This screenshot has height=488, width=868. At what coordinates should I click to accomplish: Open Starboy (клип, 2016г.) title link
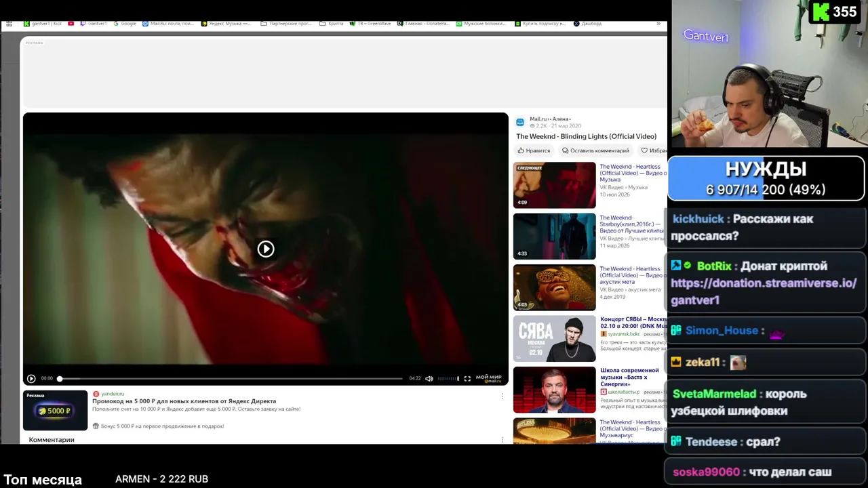[x=631, y=224]
